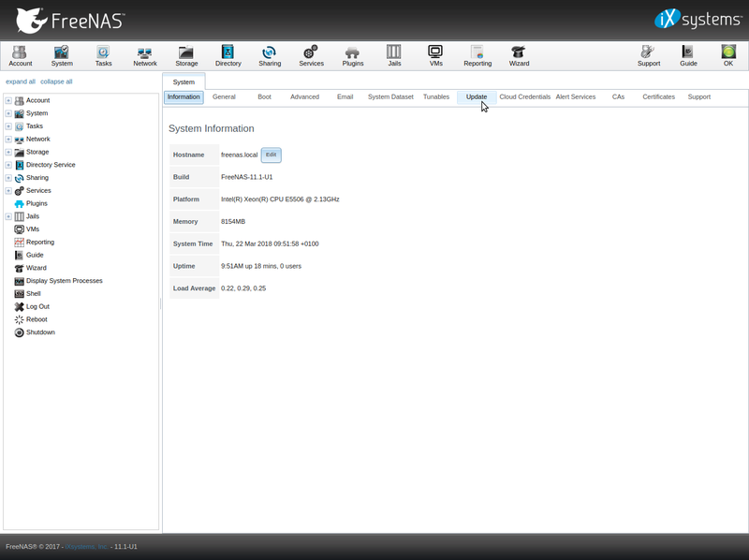Switch to the System Dataset sub-tab

point(390,97)
